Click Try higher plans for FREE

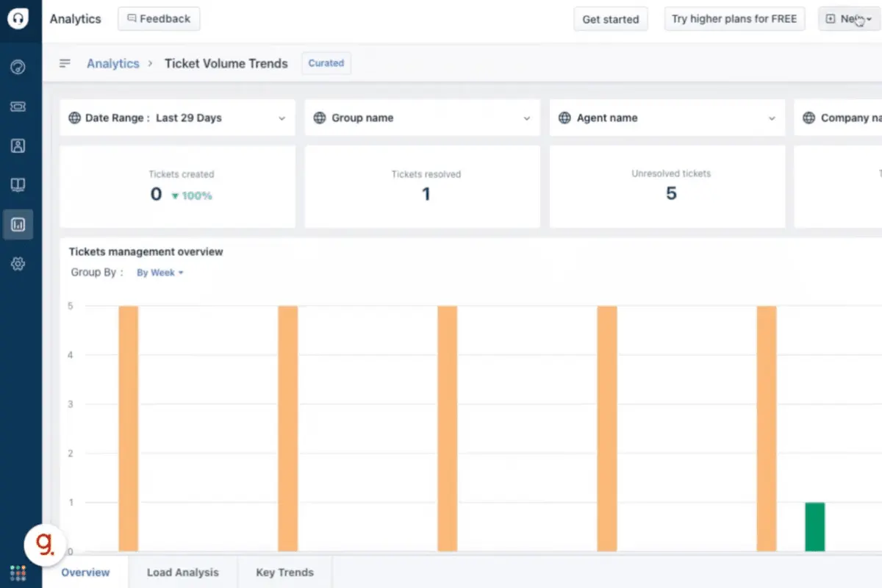(x=734, y=19)
